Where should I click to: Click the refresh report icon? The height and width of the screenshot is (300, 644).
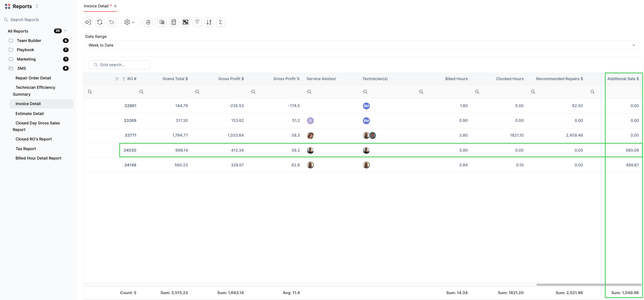pos(100,22)
